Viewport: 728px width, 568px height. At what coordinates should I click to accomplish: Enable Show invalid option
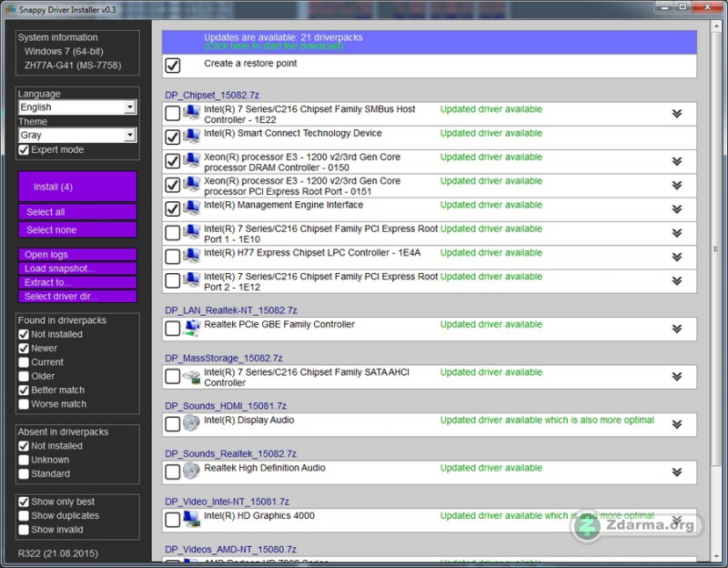[x=24, y=530]
